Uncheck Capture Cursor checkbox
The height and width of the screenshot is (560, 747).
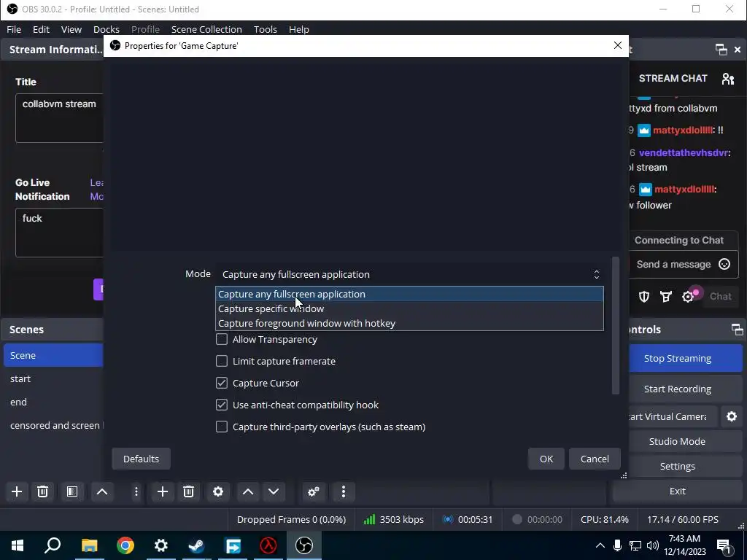click(x=222, y=384)
